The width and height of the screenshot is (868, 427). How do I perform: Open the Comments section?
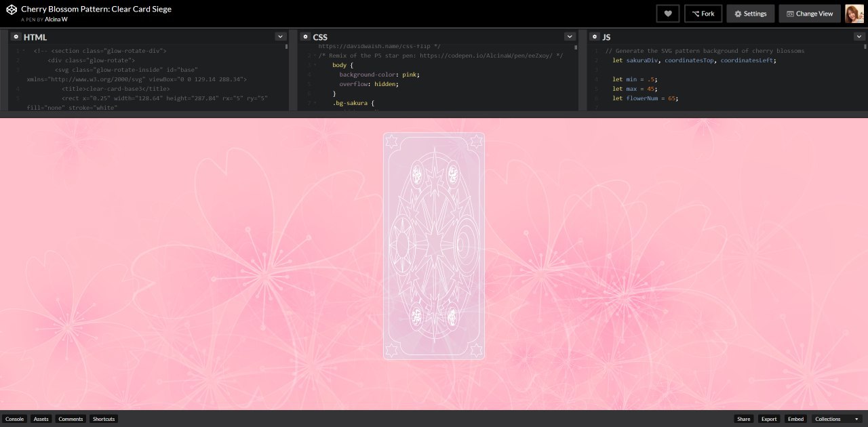click(71, 419)
